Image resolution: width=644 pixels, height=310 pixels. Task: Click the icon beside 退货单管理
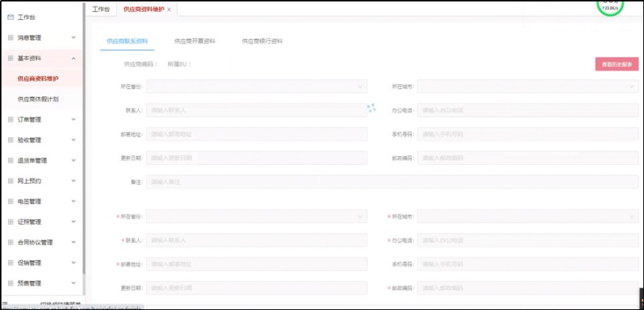pyautogui.click(x=10, y=160)
